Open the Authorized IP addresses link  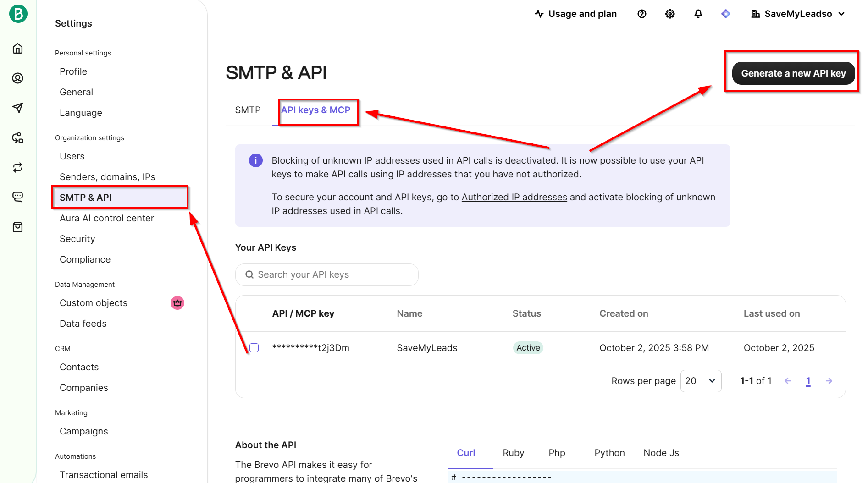[x=514, y=197]
